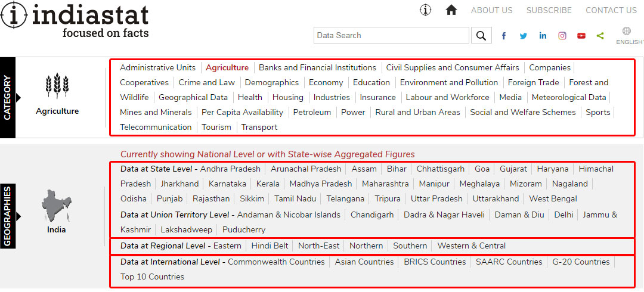644x292 pixels.
Task: Click the India map thumbnail
Action: click(x=57, y=206)
